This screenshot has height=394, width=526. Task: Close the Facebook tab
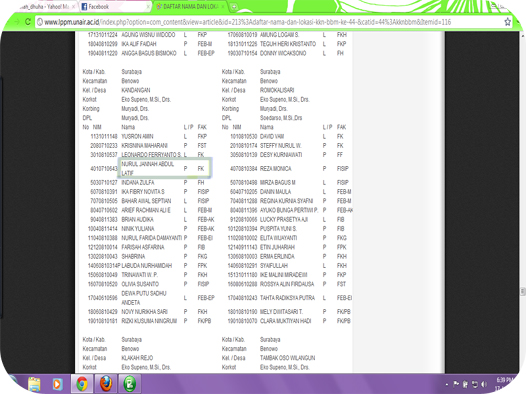(x=148, y=7)
